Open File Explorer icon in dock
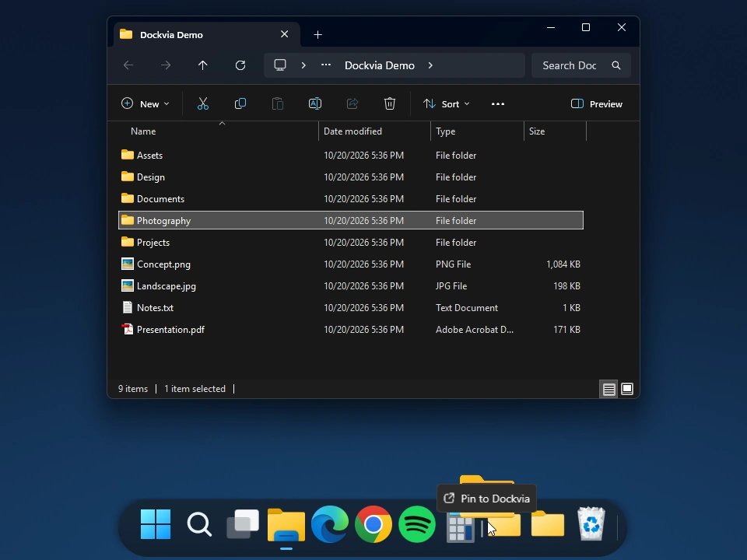 [286, 525]
